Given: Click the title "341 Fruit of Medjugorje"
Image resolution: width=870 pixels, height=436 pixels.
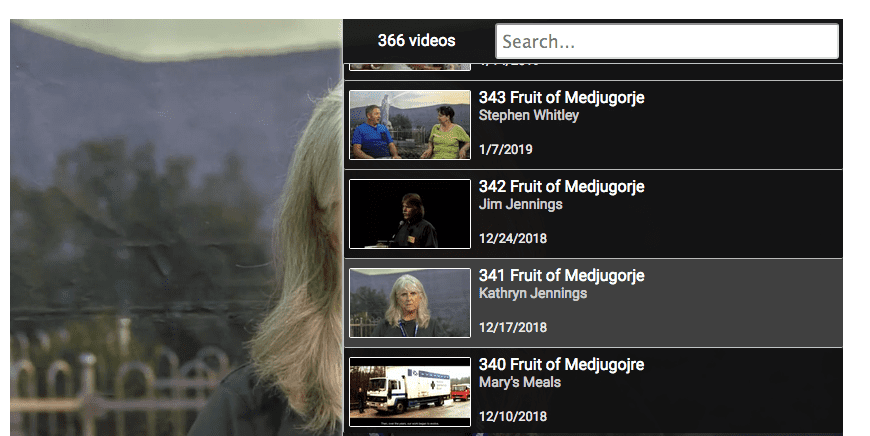Looking at the screenshot, I should coord(562,276).
